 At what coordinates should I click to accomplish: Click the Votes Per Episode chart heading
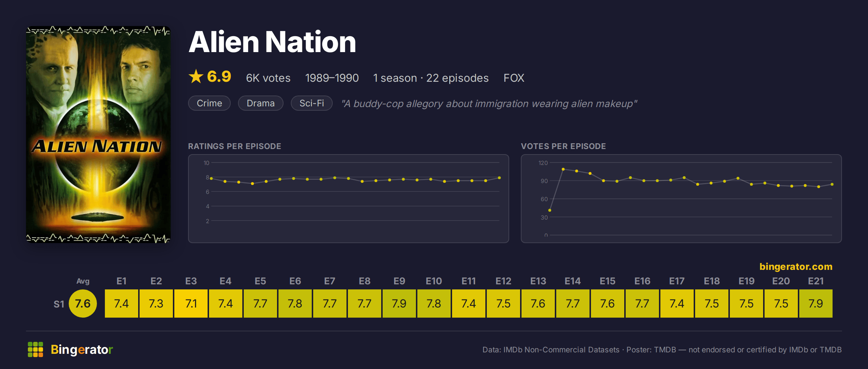point(563,146)
